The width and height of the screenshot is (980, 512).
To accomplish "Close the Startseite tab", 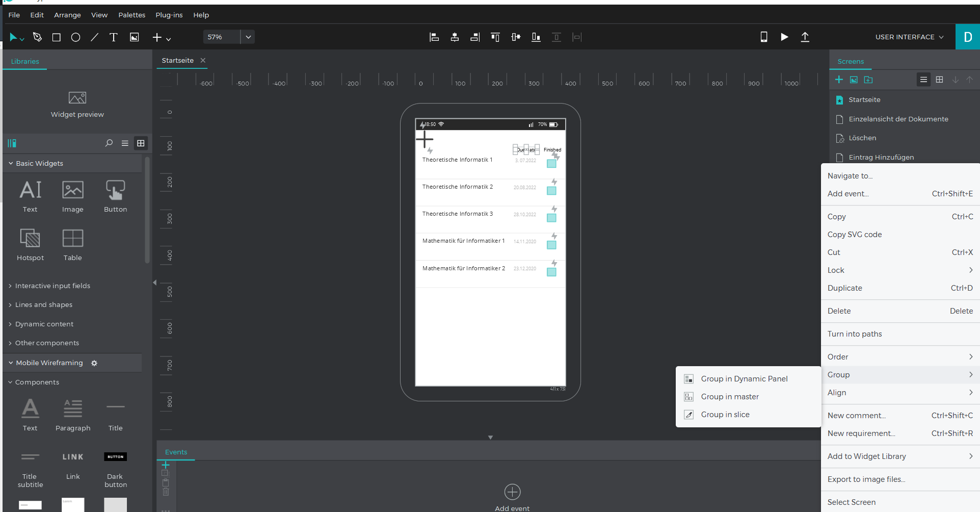I will pyautogui.click(x=203, y=60).
